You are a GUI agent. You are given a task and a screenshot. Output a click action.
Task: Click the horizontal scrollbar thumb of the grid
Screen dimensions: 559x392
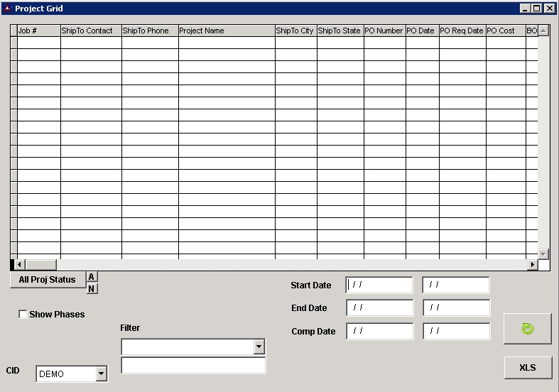(x=40, y=264)
